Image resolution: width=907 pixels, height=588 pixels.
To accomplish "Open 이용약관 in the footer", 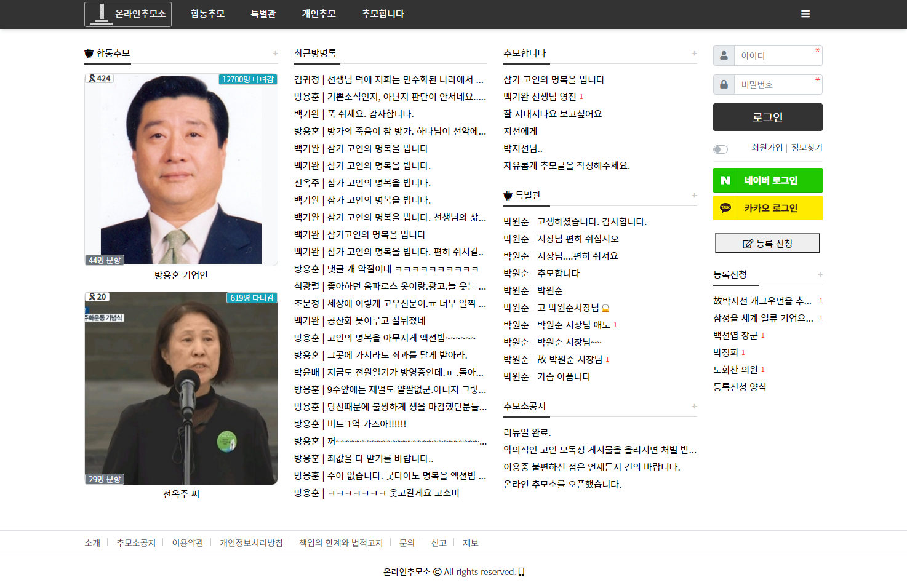I will tap(188, 543).
